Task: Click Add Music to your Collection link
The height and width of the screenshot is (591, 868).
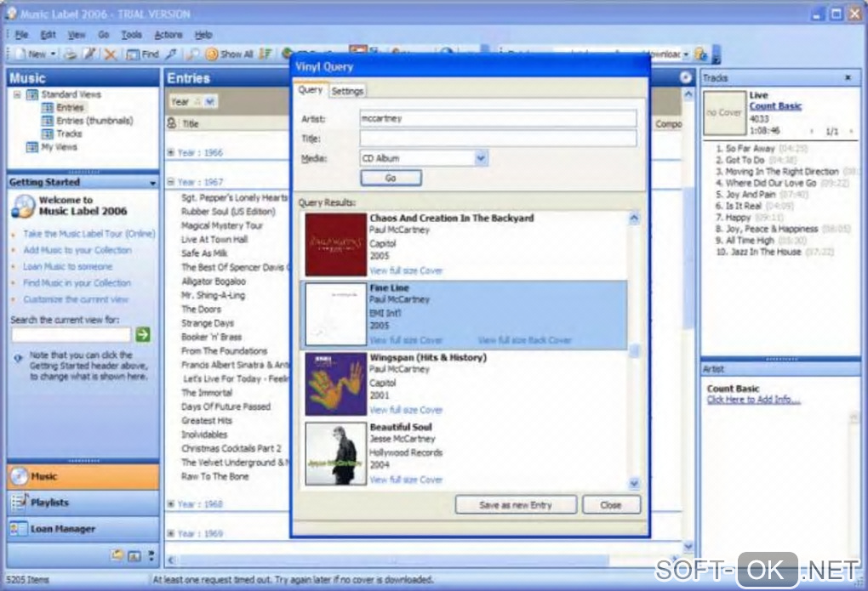Action: [x=77, y=250]
